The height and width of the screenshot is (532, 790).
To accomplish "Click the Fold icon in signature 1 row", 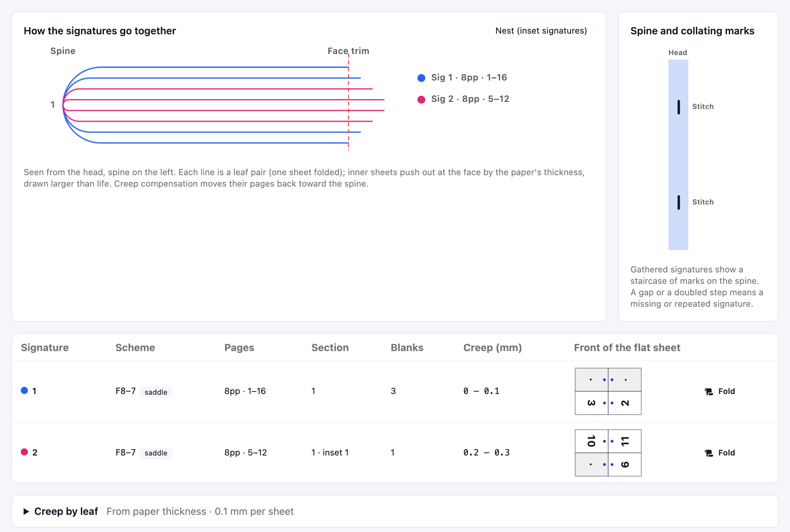I will click(x=709, y=391).
